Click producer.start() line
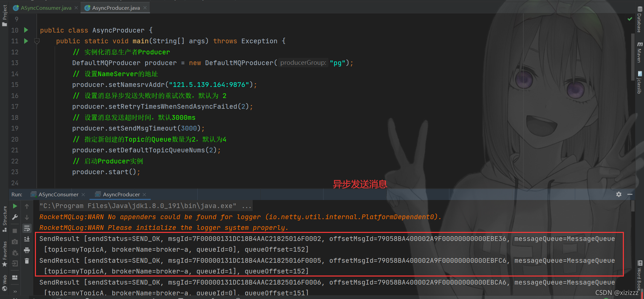 106,172
